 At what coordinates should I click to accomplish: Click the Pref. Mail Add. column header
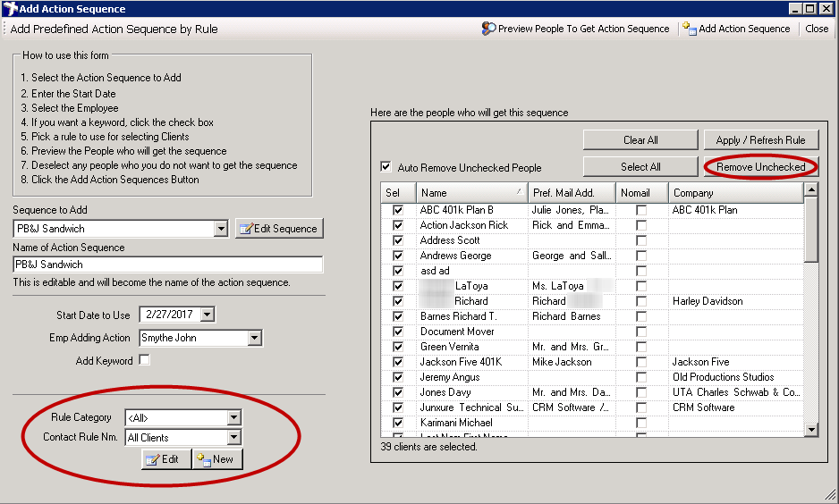coord(572,193)
